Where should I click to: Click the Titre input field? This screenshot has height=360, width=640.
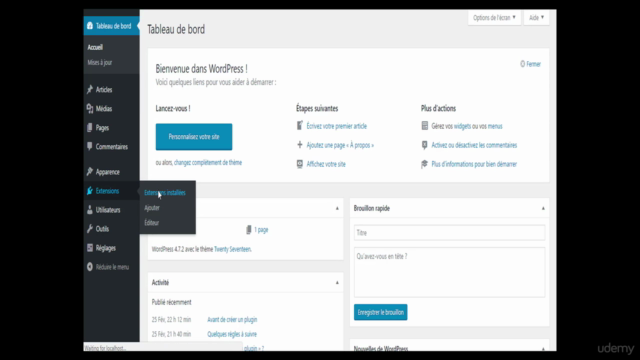(x=449, y=233)
